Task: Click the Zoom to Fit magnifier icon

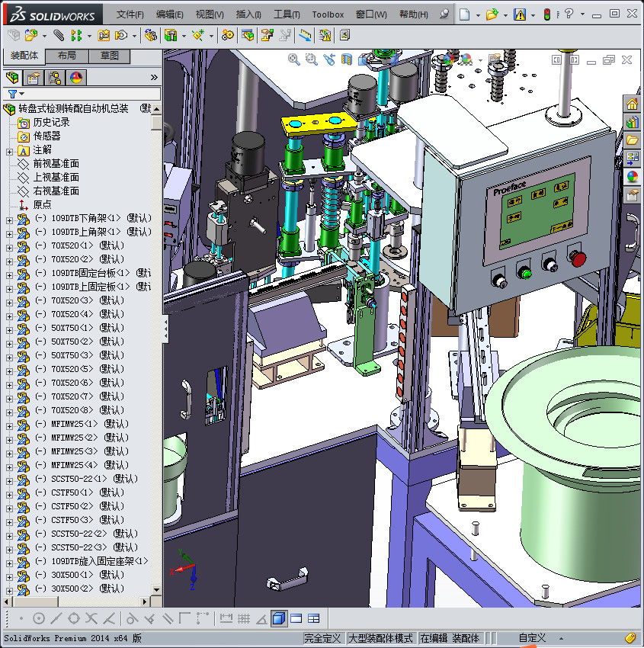Action: coord(294,59)
